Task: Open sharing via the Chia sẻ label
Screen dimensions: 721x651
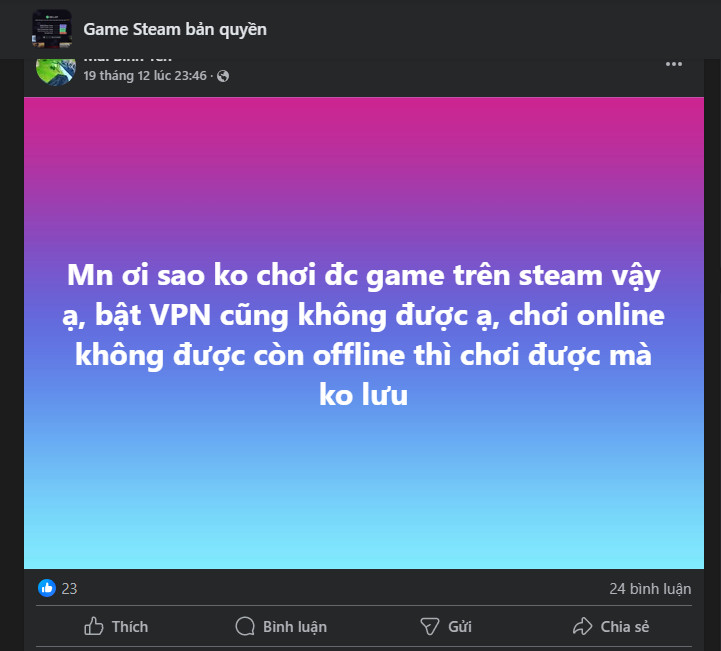Action: point(625,627)
